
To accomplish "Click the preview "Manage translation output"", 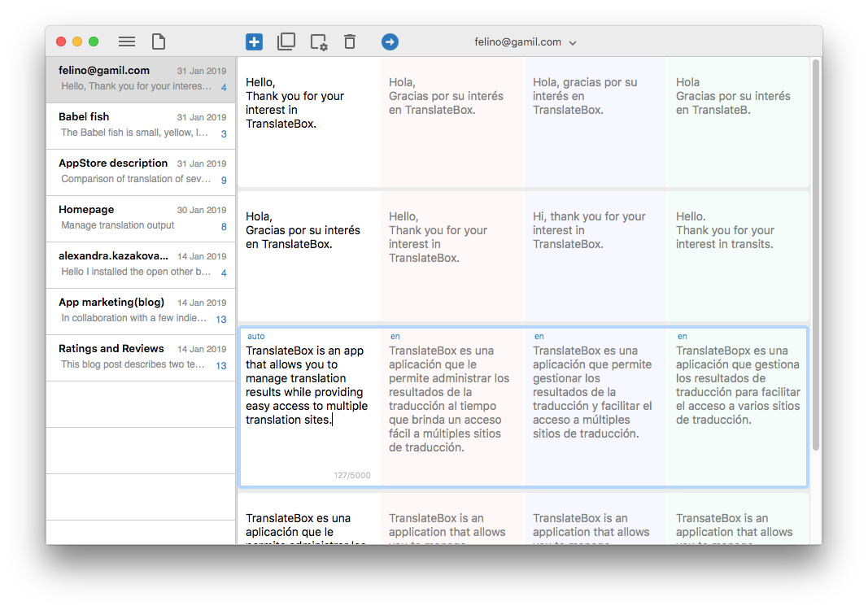I will click(117, 225).
